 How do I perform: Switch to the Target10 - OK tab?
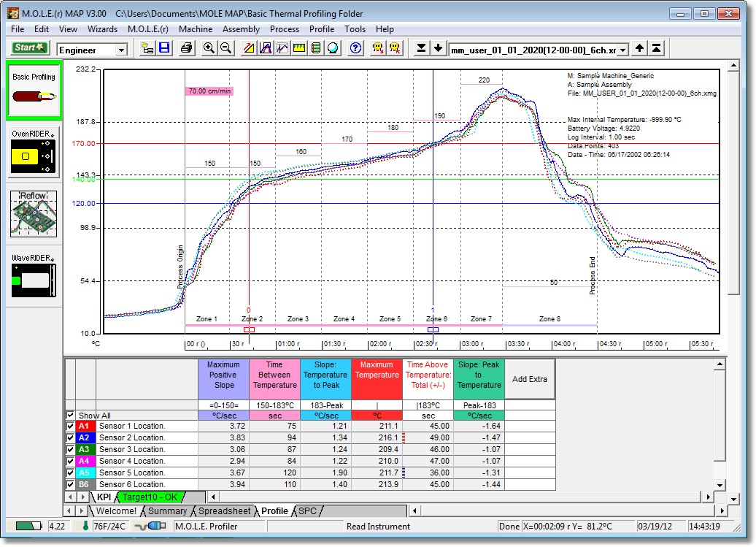(x=150, y=497)
